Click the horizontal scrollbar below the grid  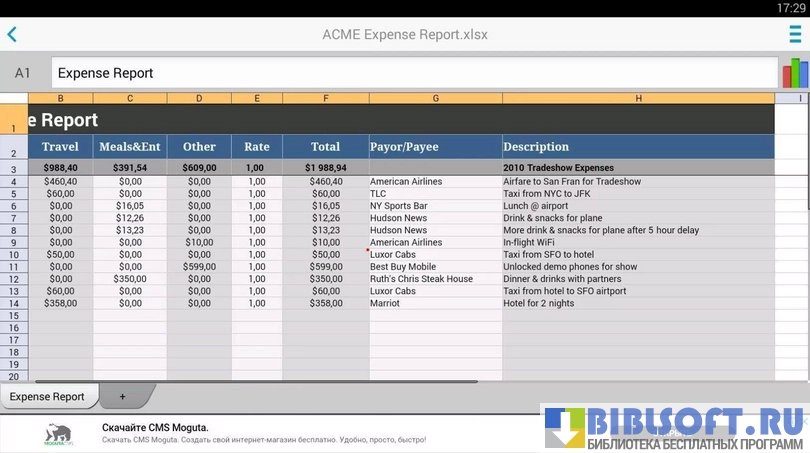[250, 381]
